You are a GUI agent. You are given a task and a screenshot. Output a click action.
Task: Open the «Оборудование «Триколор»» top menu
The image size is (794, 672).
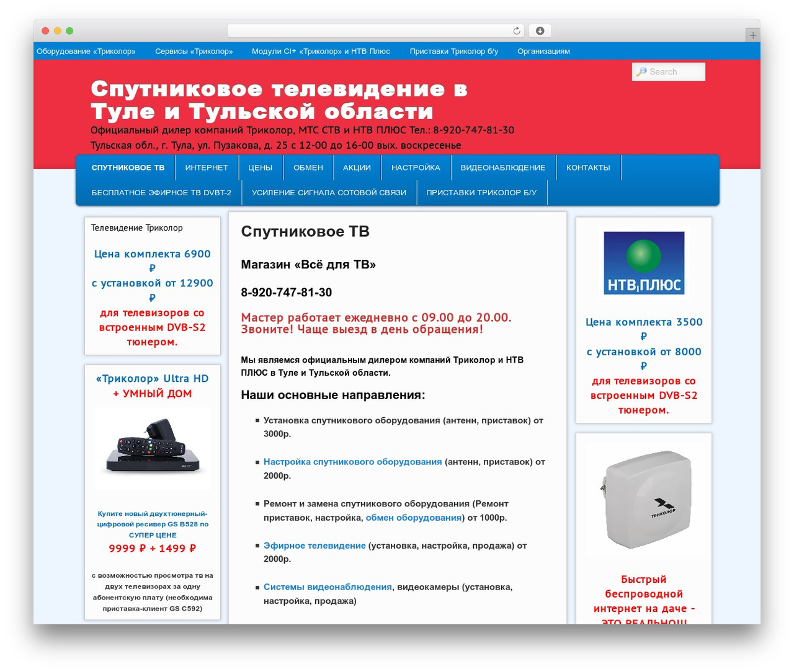coord(86,51)
